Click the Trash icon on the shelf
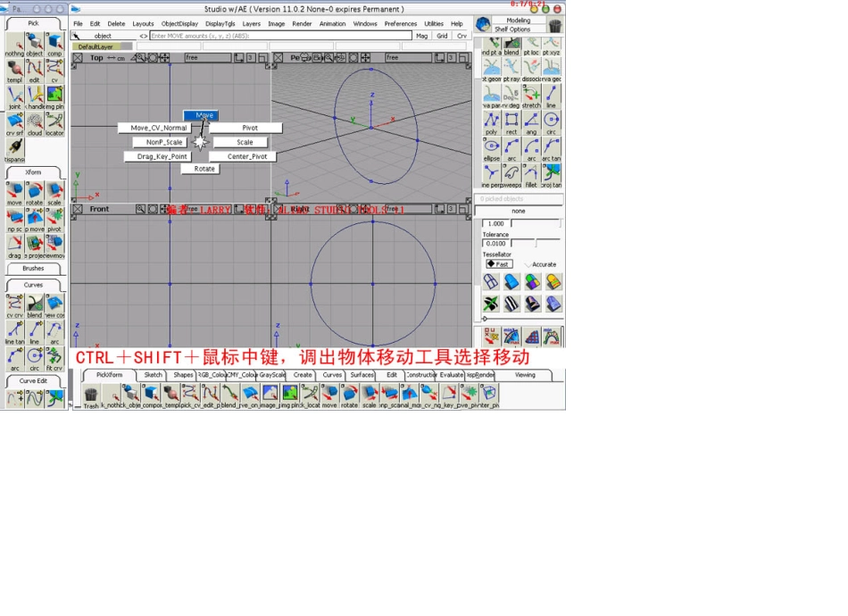 tap(91, 395)
